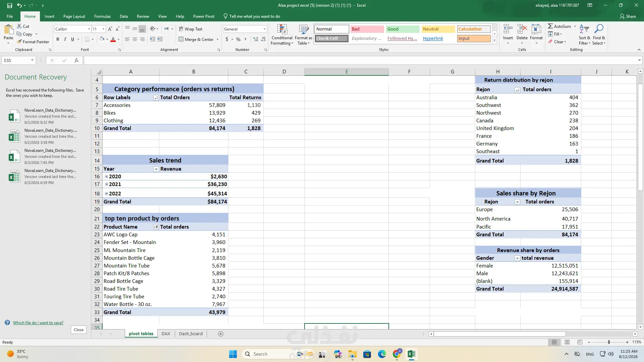Open Row Labels filter dropdown
644x362 pixels.
tap(156, 98)
